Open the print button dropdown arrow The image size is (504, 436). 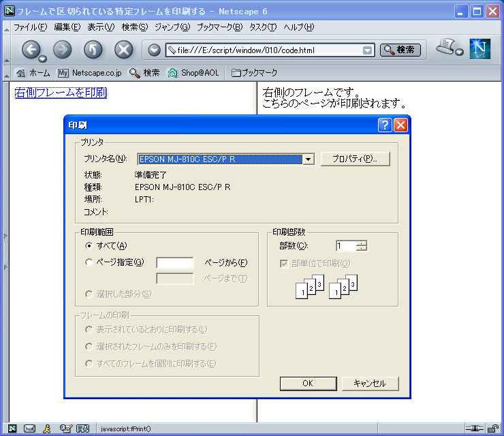[460, 52]
